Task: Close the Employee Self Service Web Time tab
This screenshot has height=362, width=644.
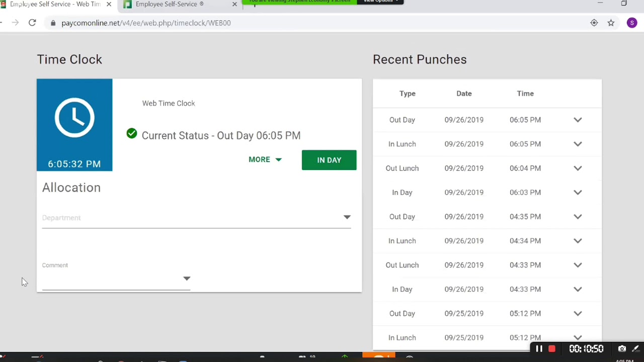Action: pyautogui.click(x=109, y=4)
